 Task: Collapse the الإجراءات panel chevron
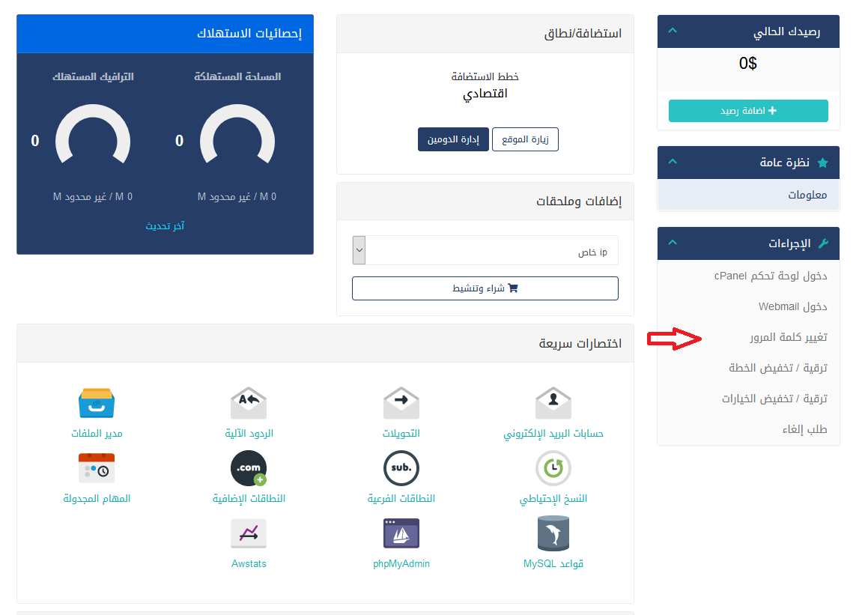[673, 243]
